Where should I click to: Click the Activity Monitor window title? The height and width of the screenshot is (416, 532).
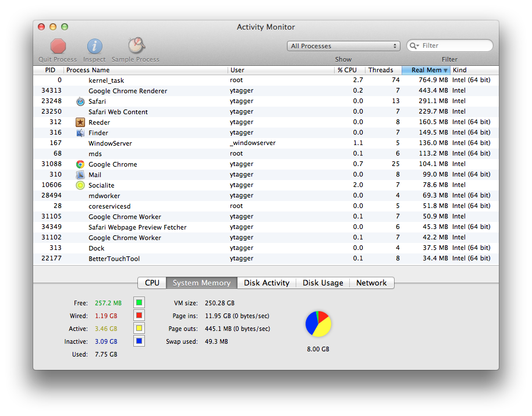click(265, 27)
